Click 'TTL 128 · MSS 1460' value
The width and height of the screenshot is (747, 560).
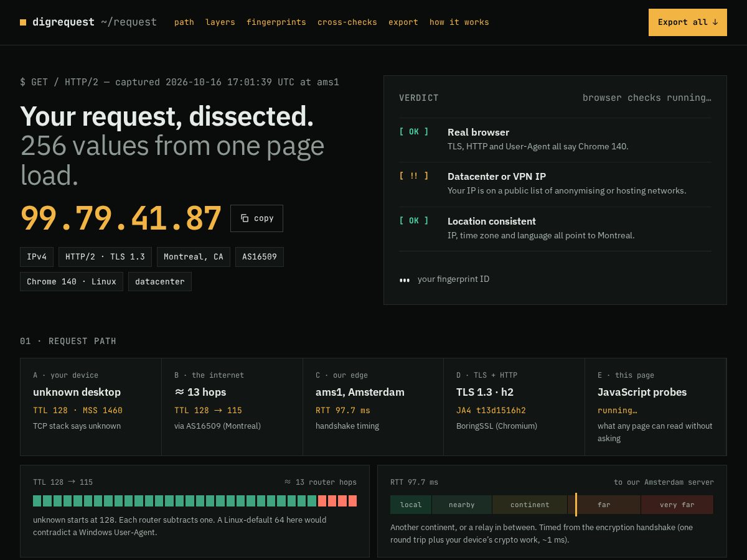point(78,411)
